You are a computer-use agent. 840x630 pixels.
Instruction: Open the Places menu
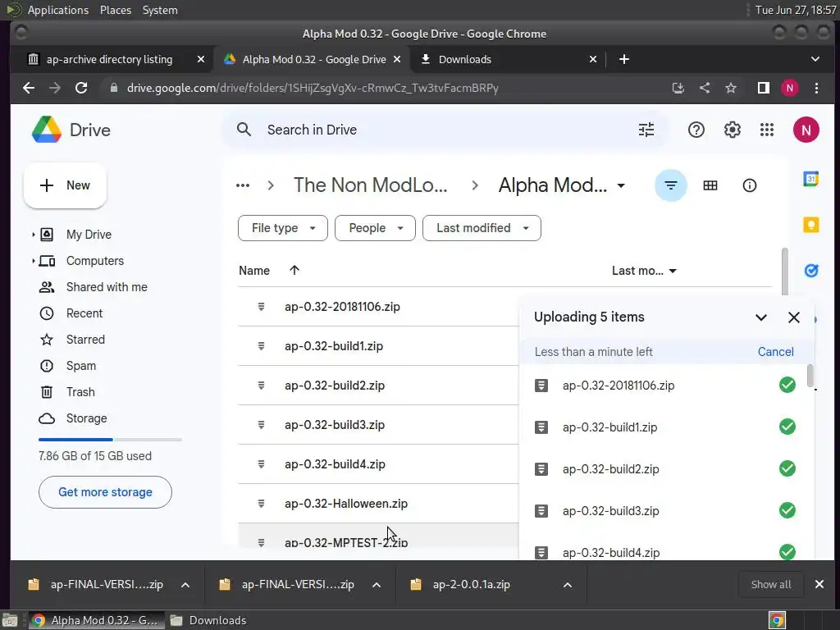[115, 10]
